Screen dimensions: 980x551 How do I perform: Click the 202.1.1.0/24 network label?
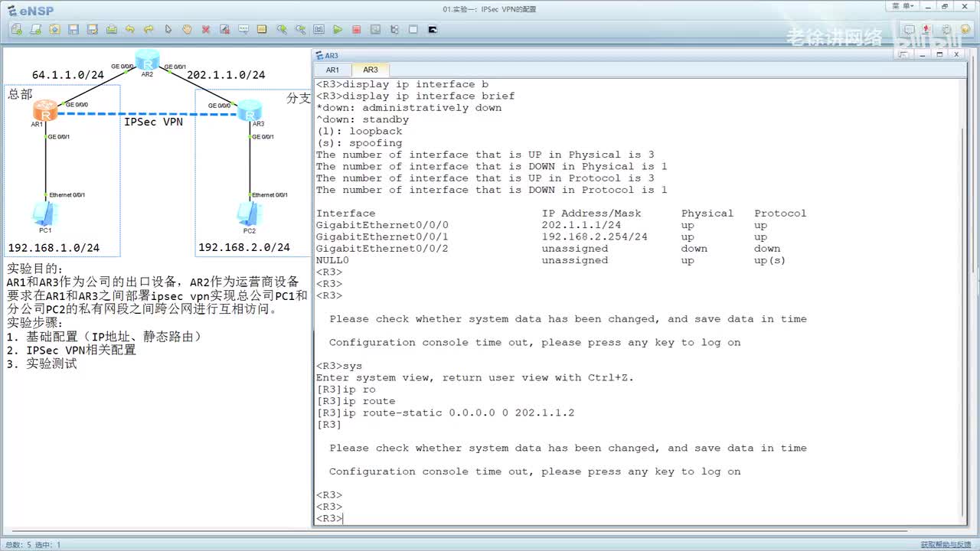[226, 75]
